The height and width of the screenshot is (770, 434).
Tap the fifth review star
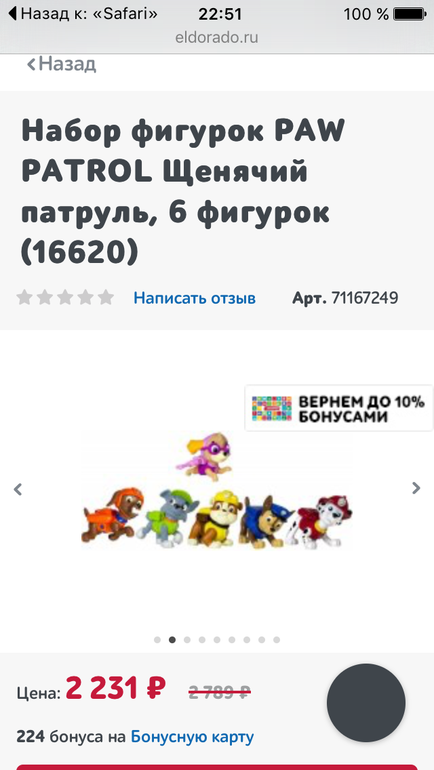106,297
